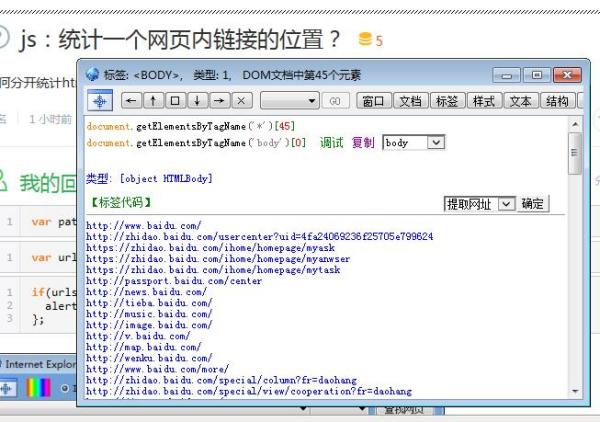Switch to the 标签 tab

click(447, 101)
